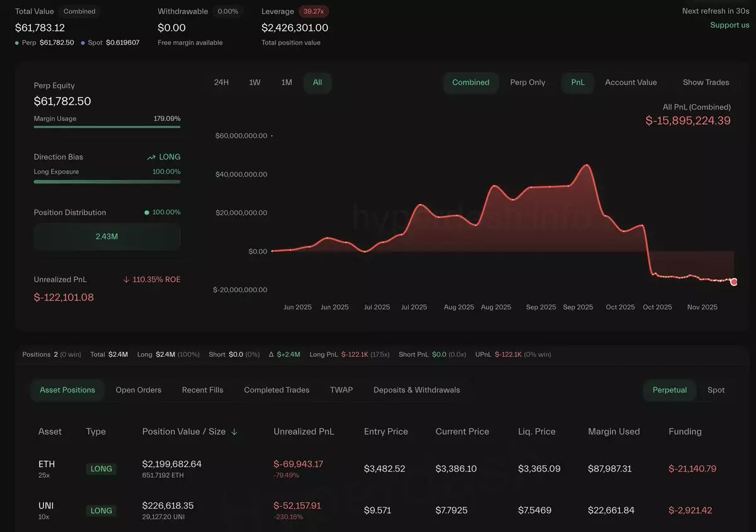
Task: Switch to Spot positions view
Action: click(x=716, y=390)
